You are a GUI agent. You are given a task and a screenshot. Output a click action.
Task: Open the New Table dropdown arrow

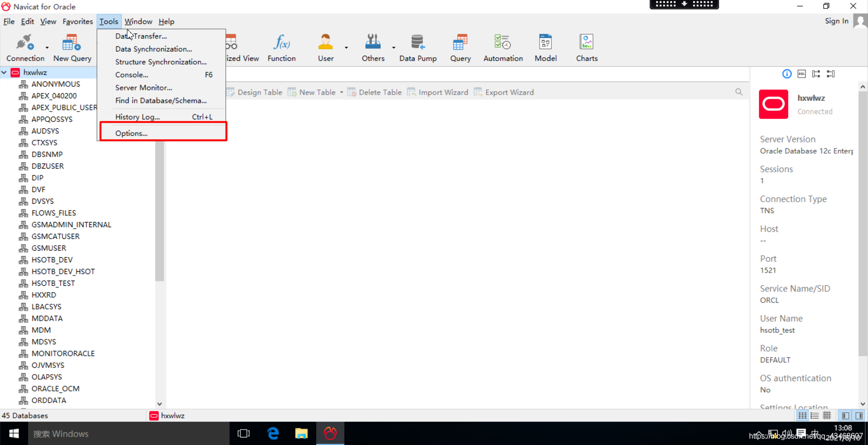coord(341,92)
